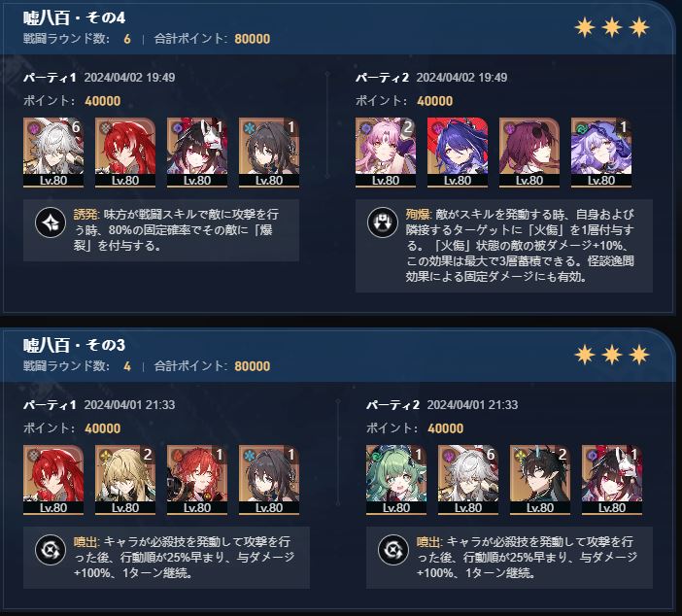The image size is (682, 616).
Task: Select the lavender-haired character in その4 Party 2
Action: pos(601,153)
